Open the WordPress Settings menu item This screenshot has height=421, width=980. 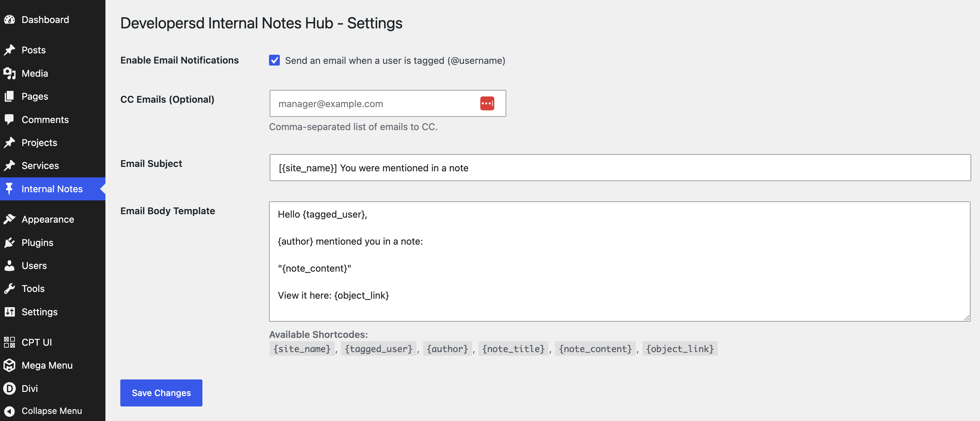(x=52, y=312)
